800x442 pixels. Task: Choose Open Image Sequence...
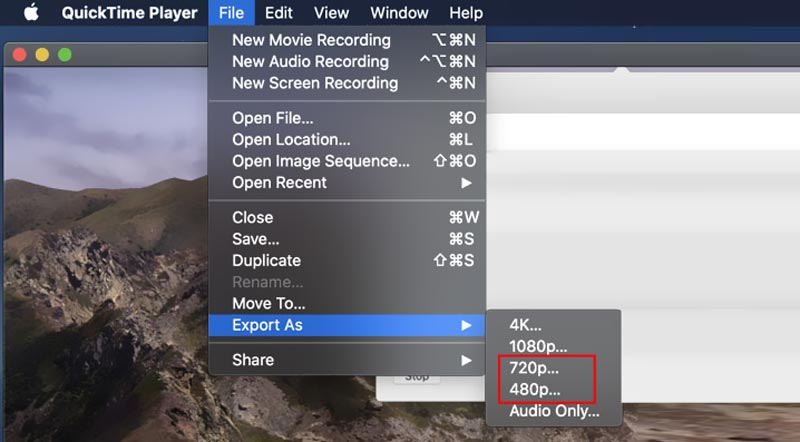coord(347,161)
